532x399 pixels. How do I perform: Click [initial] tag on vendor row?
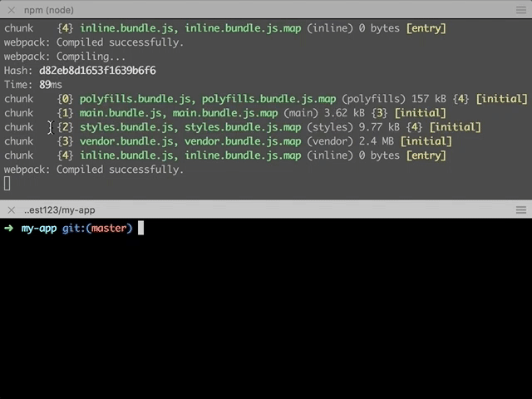[426, 141]
